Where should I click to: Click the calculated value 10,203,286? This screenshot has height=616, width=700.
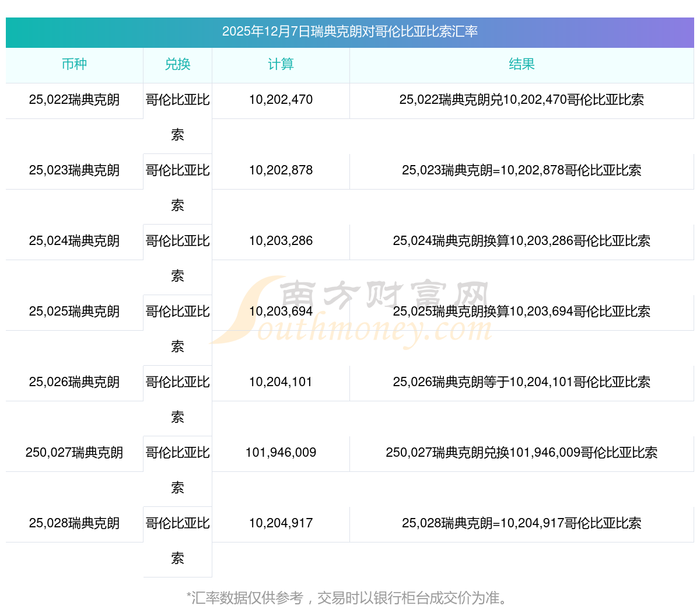[x=281, y=241]
